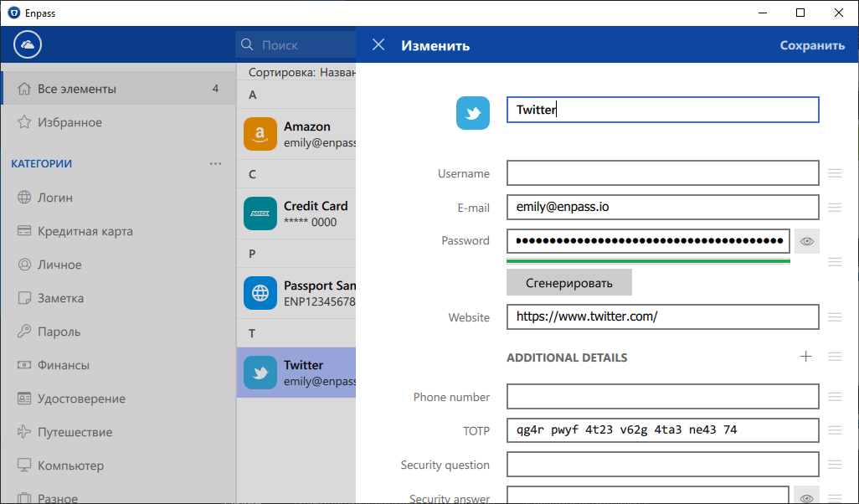Add field with plus in Additional Details
The image size is (859, 504).
tap(805, 357)
